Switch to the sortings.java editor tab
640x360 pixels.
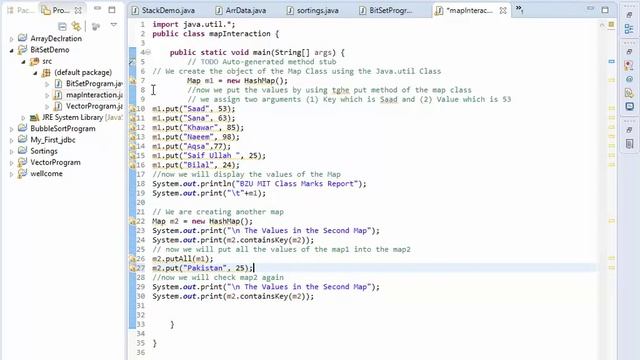click(313, 11)
